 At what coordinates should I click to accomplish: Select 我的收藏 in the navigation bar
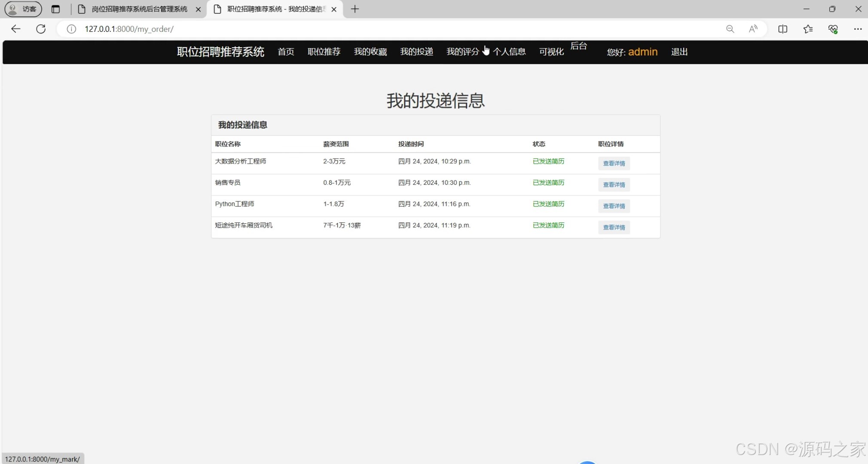(370, 52)
